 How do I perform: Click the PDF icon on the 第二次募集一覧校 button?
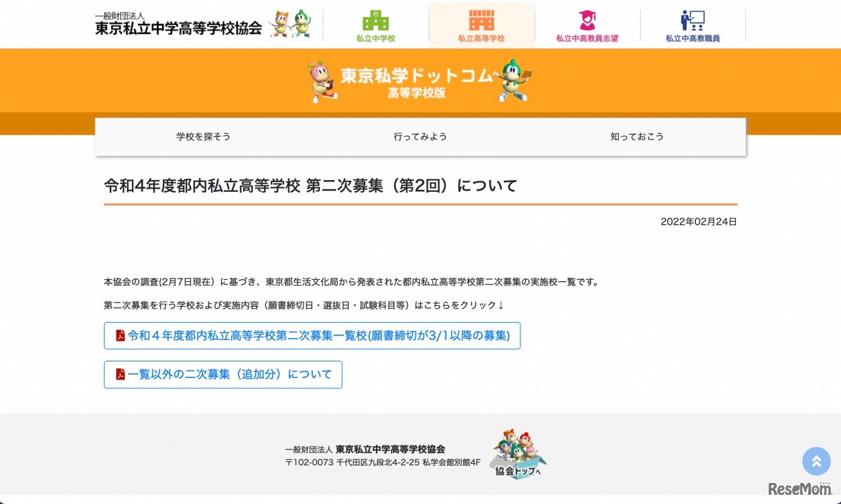[120, 336]
